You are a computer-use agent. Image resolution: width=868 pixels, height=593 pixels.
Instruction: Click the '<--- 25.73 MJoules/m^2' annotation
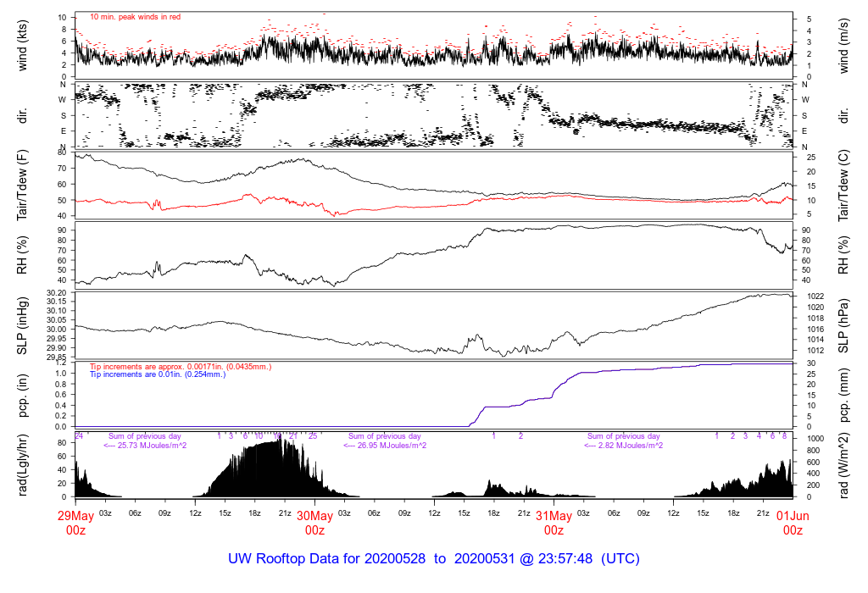[x=145, y=446]
